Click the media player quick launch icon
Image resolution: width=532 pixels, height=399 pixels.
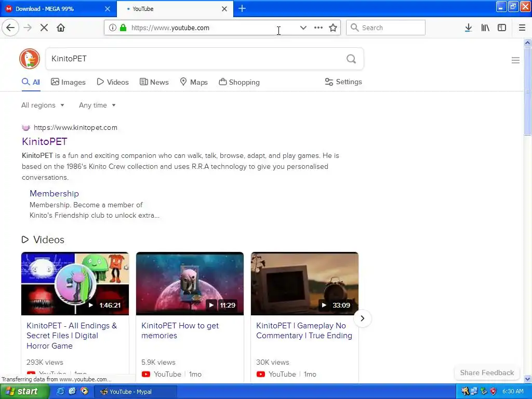tap(84, 391)
